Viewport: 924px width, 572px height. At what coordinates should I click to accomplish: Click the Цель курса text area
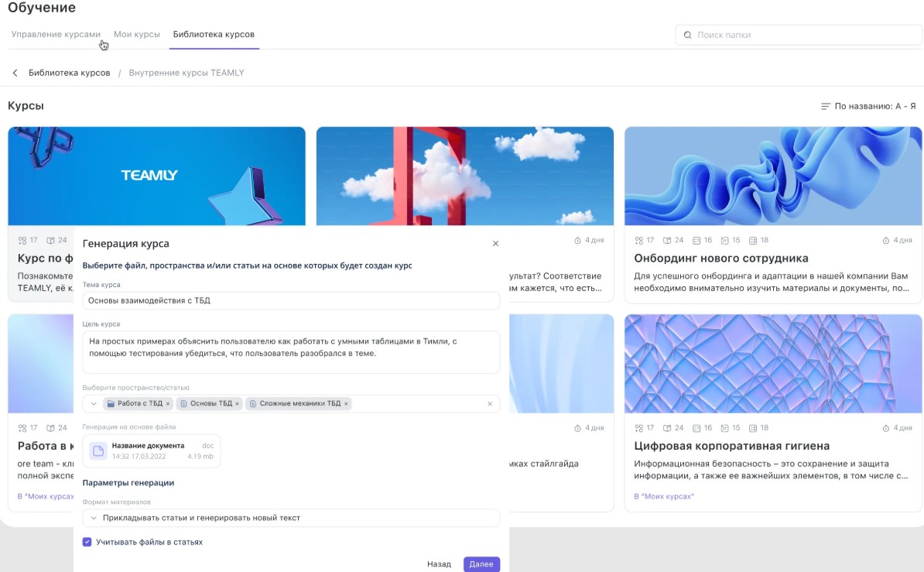(291, 352)
